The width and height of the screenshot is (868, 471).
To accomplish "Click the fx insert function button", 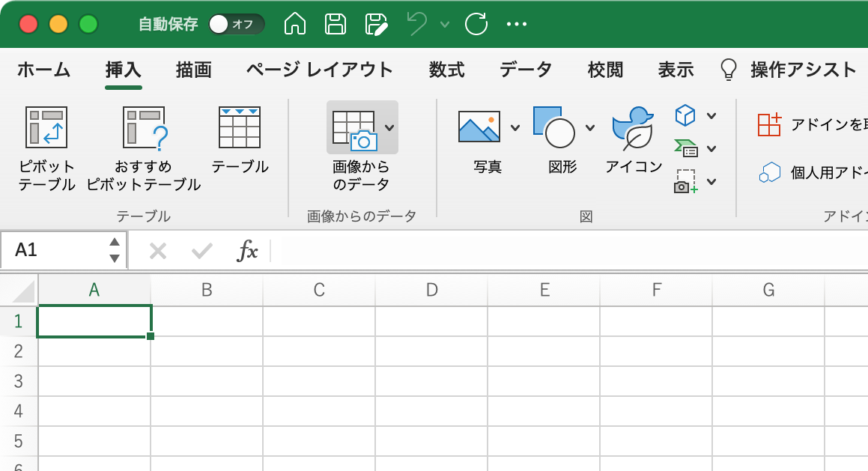I will (247, 251).
